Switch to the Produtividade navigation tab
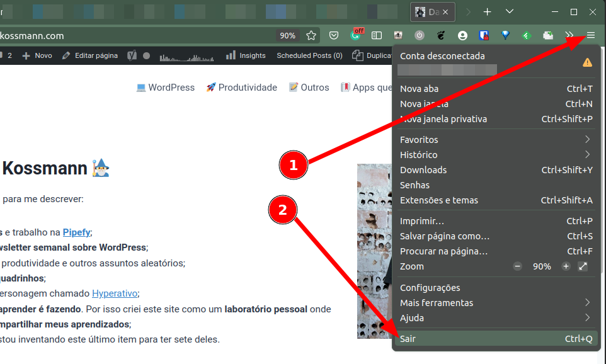 (x=241, y=87)
